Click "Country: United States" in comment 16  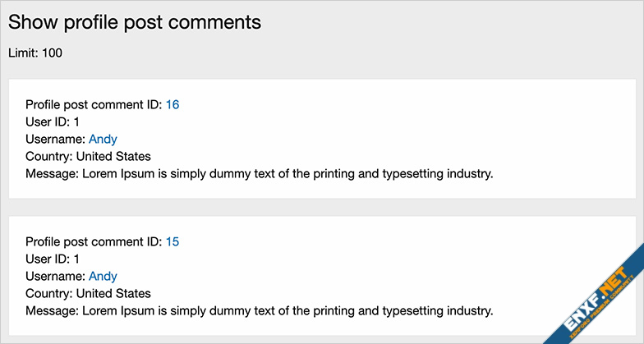pos(88,156)
